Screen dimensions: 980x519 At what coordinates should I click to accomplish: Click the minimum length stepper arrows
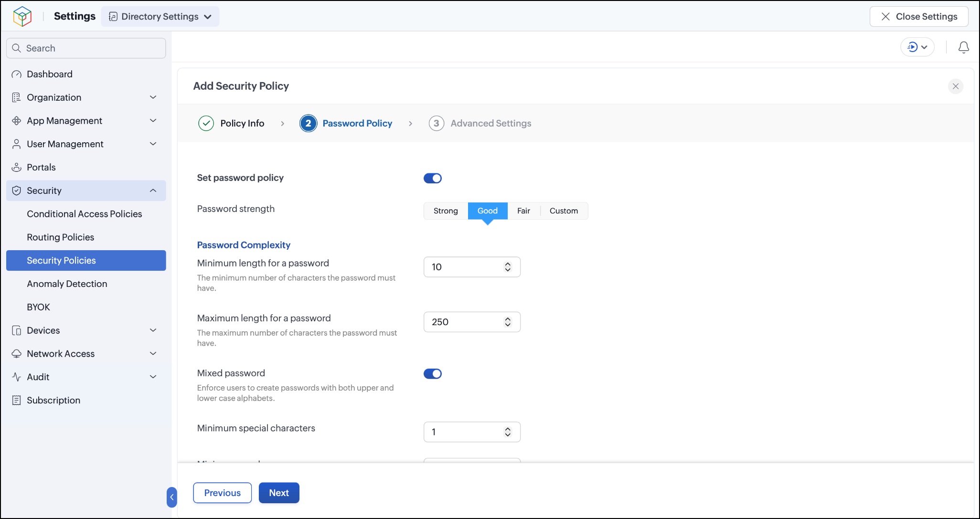pyautogui.click(x=508, y=267)
